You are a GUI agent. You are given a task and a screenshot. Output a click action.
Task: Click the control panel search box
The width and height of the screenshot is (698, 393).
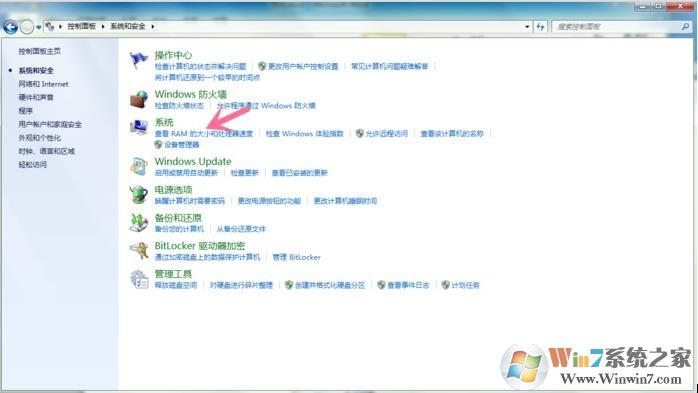tap(617, 27)
